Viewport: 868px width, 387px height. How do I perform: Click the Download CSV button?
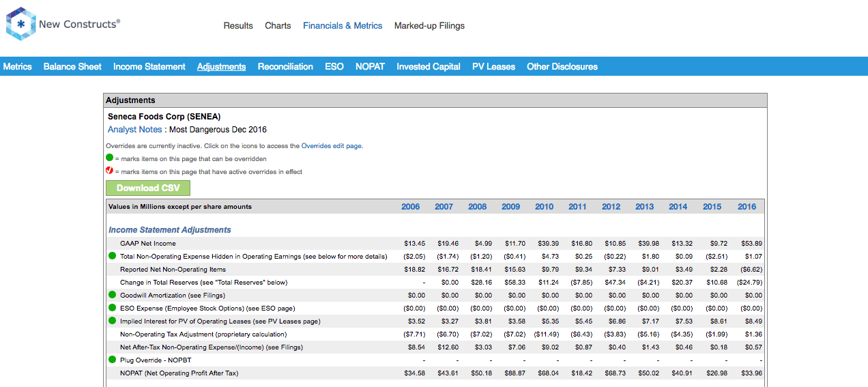tap(148, 188)
